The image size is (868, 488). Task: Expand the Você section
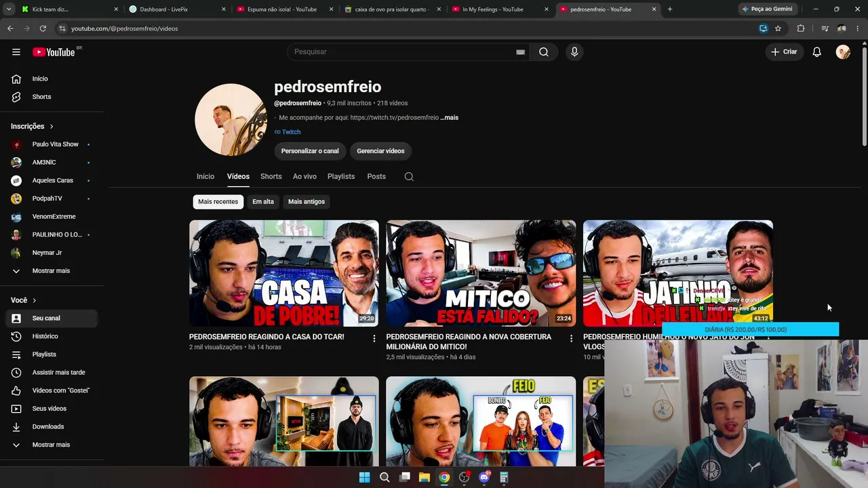(24, 300)
